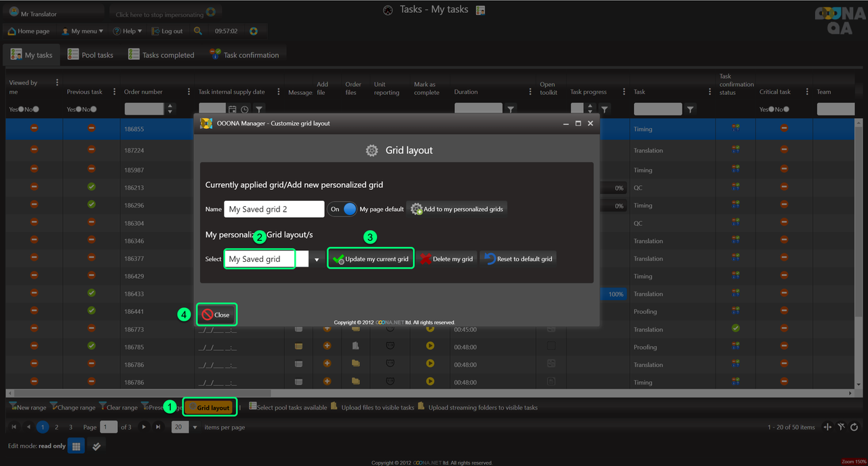Viewport: 868px width, 466px height.
Task: Click the double-checkmark icon beside Edit mode
Action: (x=96, y=446)
